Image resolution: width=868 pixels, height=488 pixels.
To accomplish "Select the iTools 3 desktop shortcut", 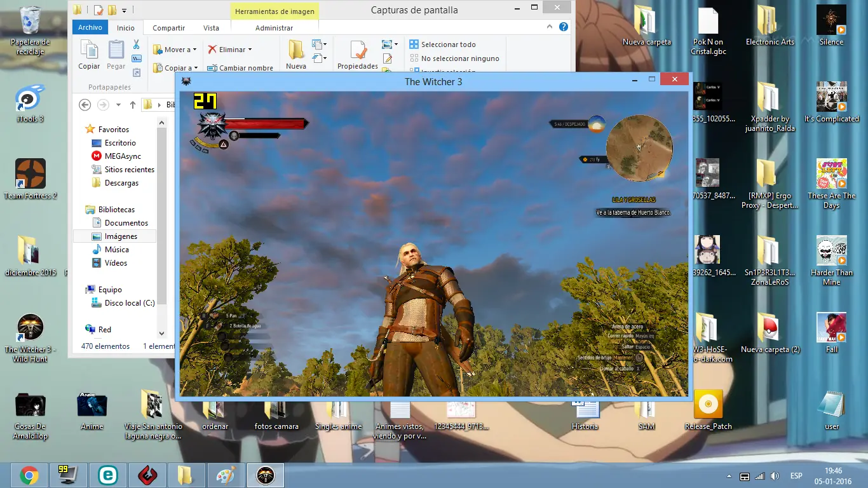I will coord(30,103).
